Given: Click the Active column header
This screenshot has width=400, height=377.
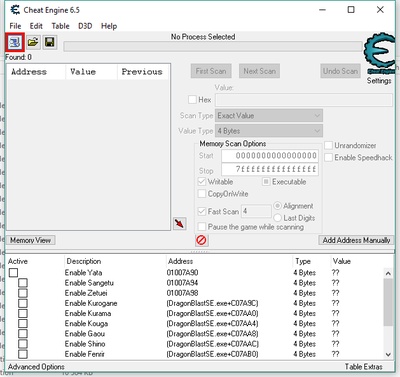Looking at the screenshot, I should point(35,261).
